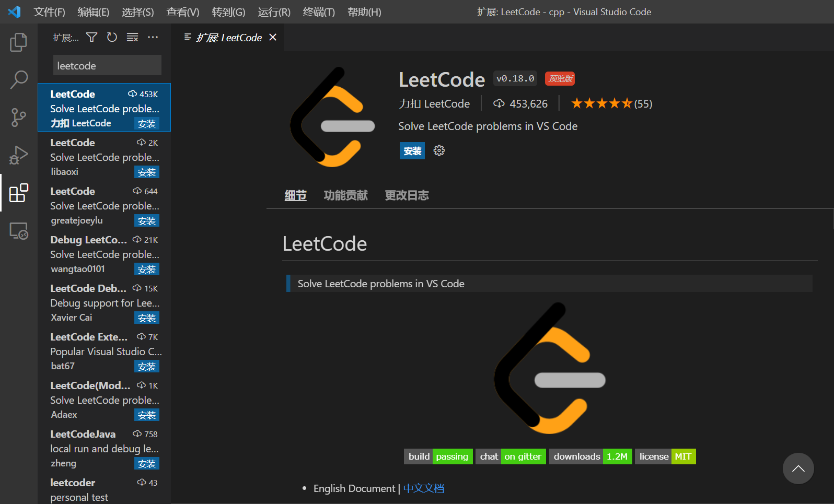Click the 预览版 preview badge
Screen dimensions: 834x504
tap(560, 79)
